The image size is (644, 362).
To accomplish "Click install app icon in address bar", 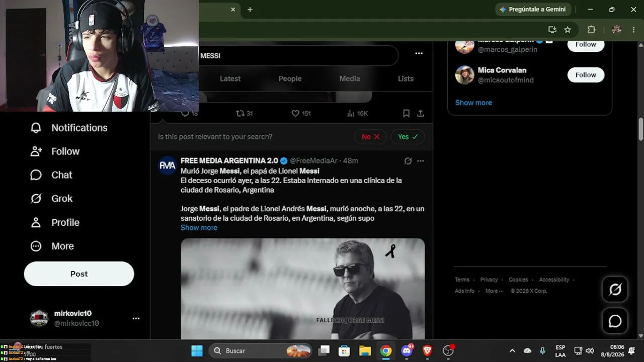I will click(x=552, y=30).
